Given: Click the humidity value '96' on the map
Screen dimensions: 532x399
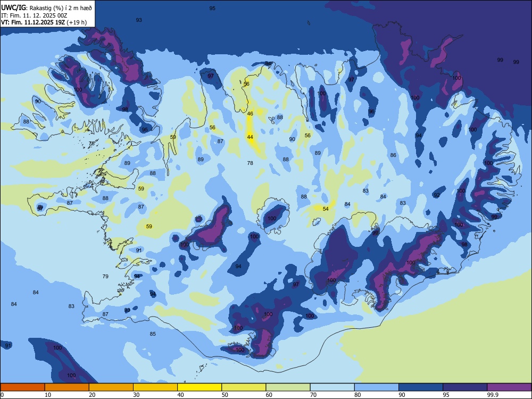Looking at the screenshot, I should click(x=371, y=111).
